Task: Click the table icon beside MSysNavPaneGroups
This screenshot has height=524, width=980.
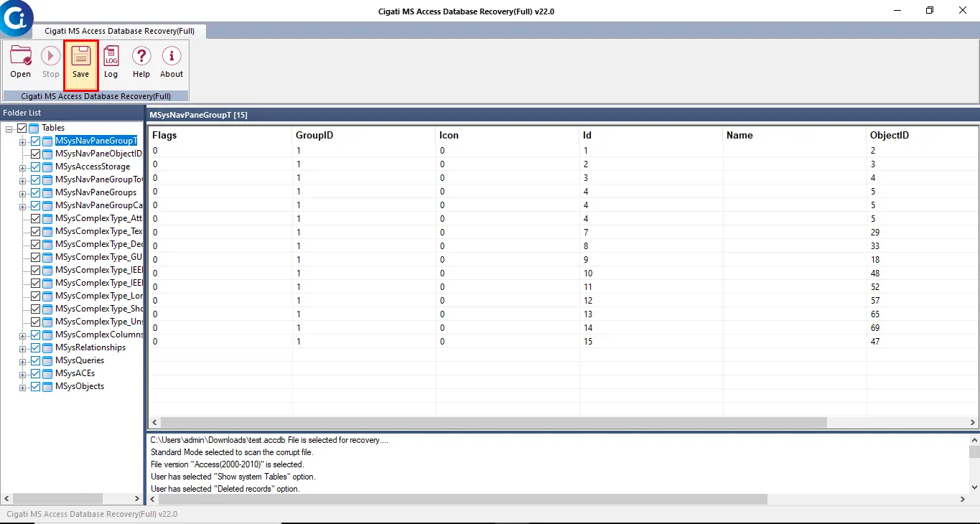Action: (x=47, y=192)
